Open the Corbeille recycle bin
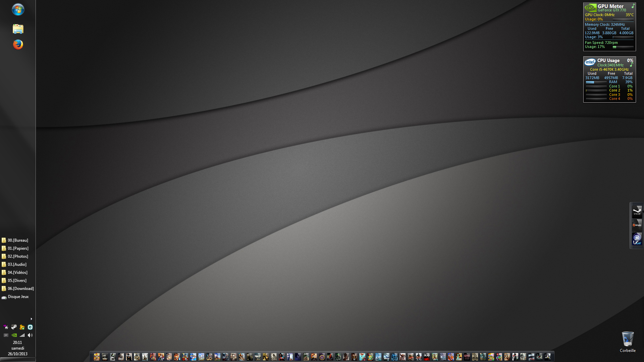 627,340
